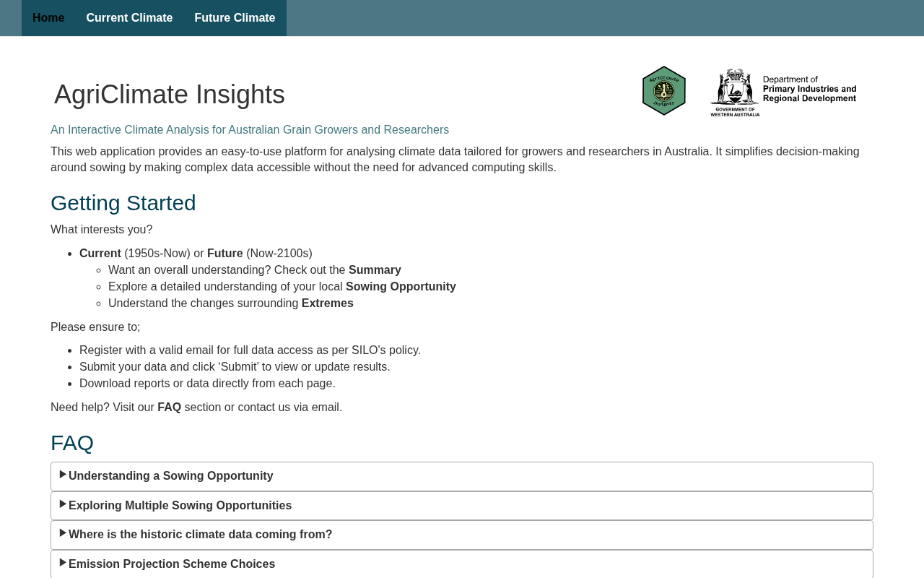Click the Getting Started heading
The image size is (924, 578).
(x=123, y=203)
